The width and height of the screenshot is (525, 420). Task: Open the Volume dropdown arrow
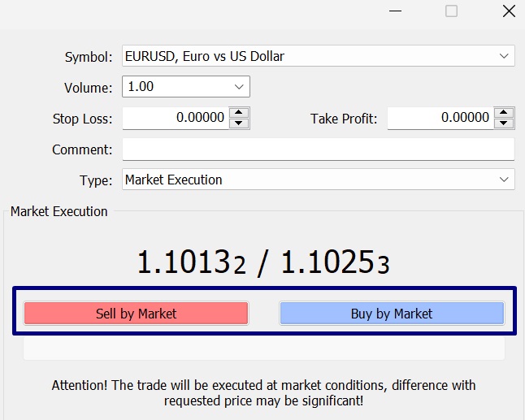coord(239,86)
